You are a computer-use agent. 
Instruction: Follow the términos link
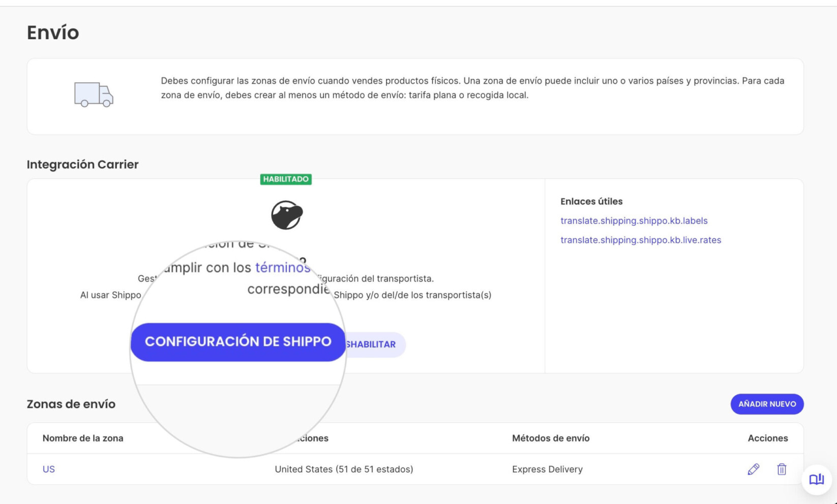click(283, 267)
